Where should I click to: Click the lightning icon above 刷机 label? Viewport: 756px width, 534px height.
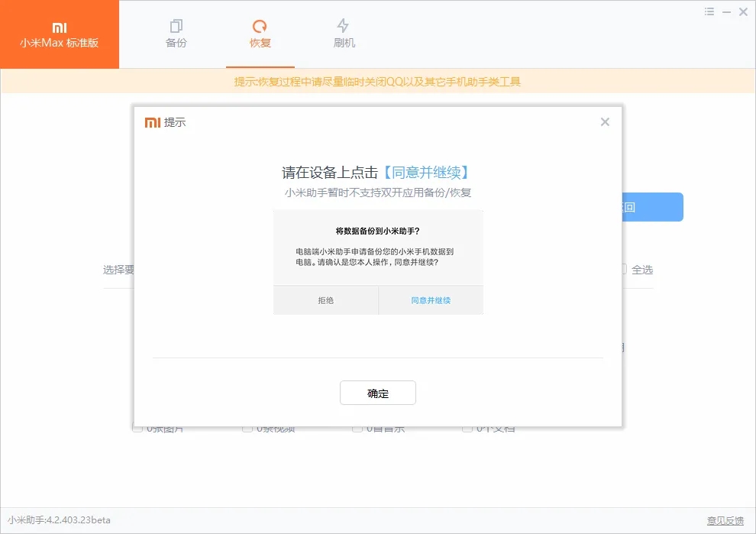pyautogui.click(x=344, y=24)
